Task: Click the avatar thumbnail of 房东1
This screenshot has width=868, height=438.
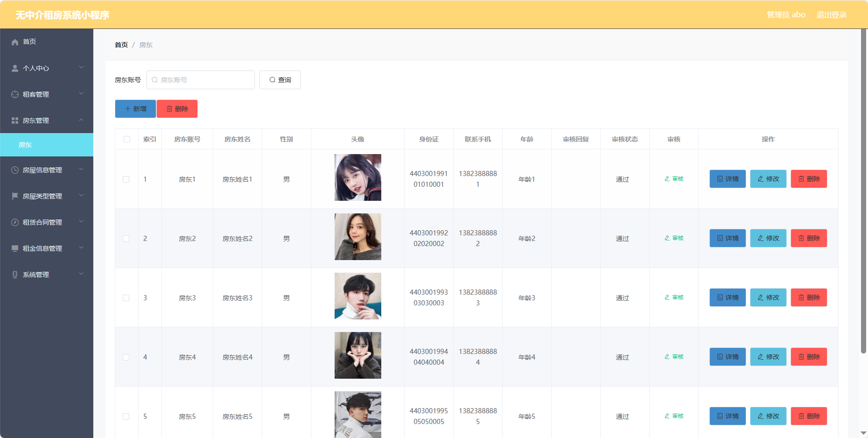Action: click(358, 177)
